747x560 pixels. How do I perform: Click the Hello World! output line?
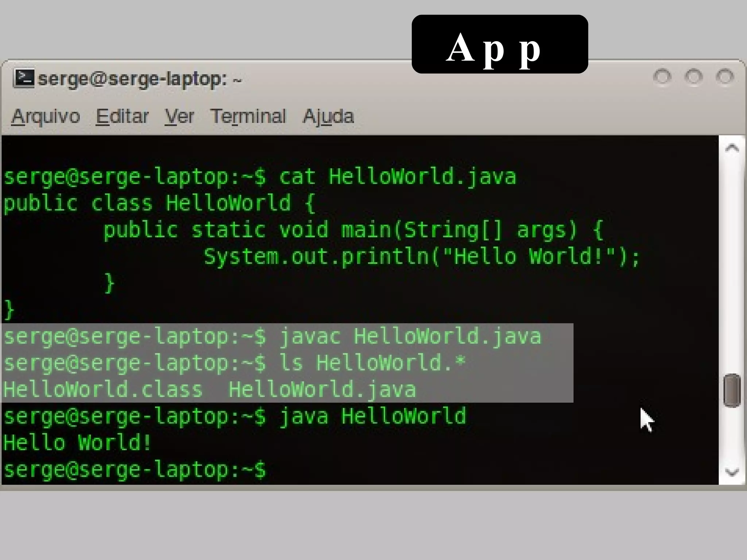(x=77, y=443)
